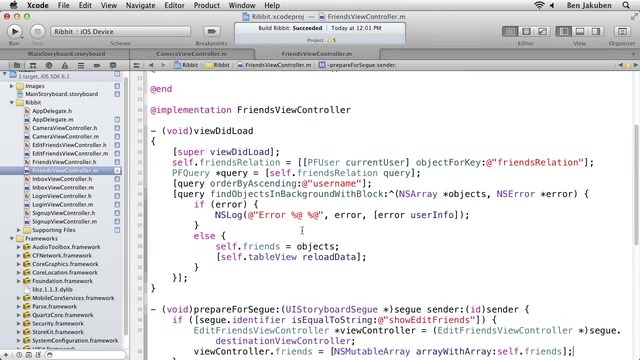Select the Version editor mode

coord(542,31)
